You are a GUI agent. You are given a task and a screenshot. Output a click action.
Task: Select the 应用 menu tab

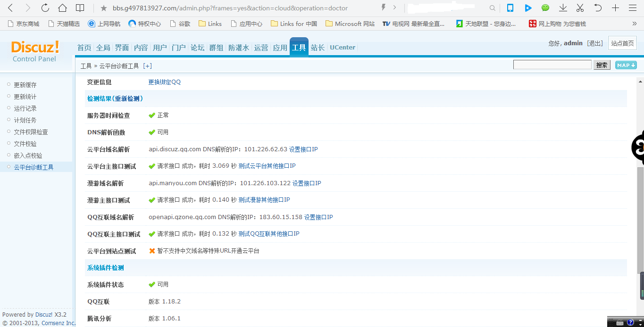pos(280,48)
